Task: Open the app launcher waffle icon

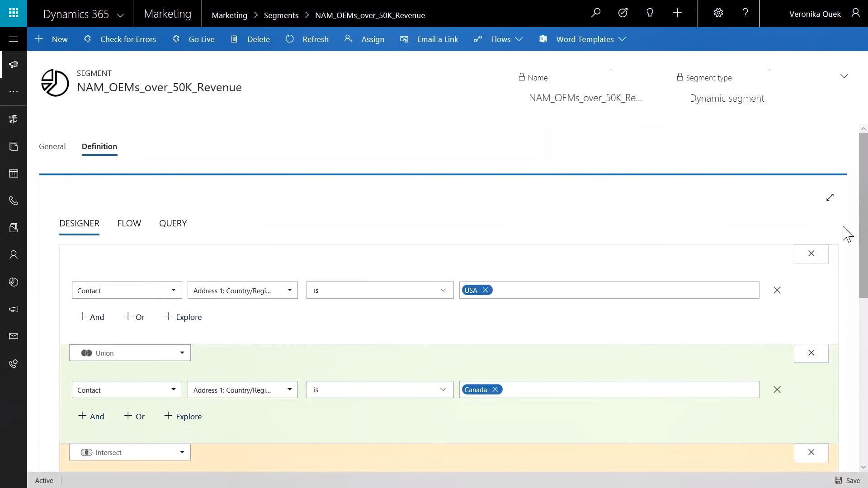Action: [14, 14]
